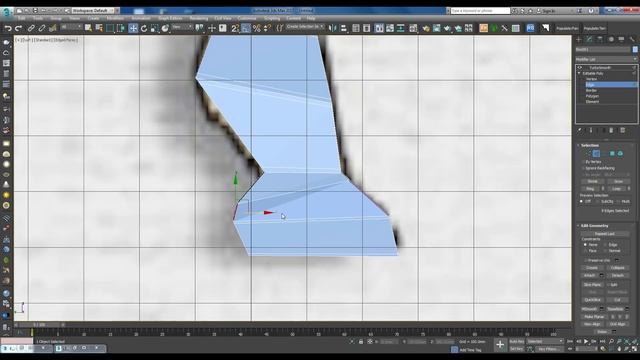This screenshot has height=360, width=640.
Task: Click the Loop selection button
Action: (616, 189)
